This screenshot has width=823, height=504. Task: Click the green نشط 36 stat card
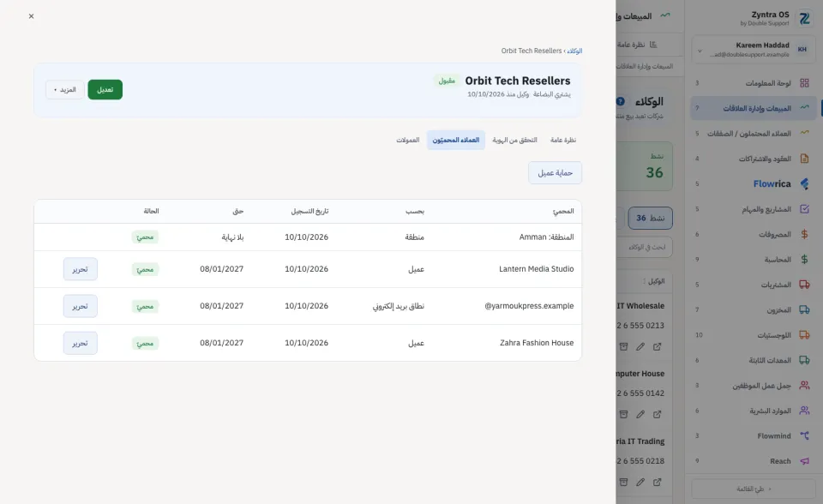pyautogui.click(x=645, y=166)
